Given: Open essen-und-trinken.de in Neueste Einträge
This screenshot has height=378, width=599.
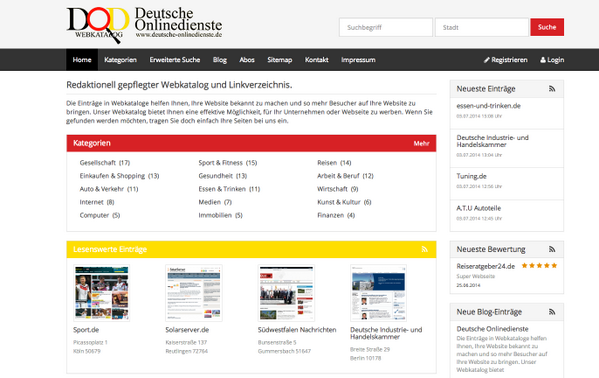Looking at the screenshot, I should click(488, 106).
